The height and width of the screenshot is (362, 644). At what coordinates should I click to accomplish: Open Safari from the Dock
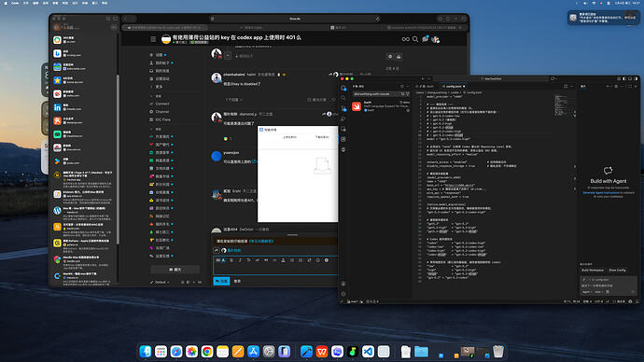pos(176,352)
